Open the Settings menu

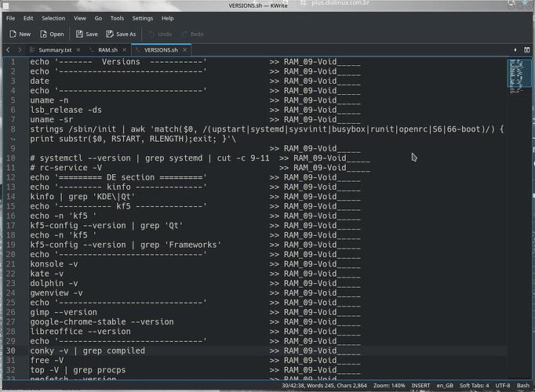click(143, 18)
